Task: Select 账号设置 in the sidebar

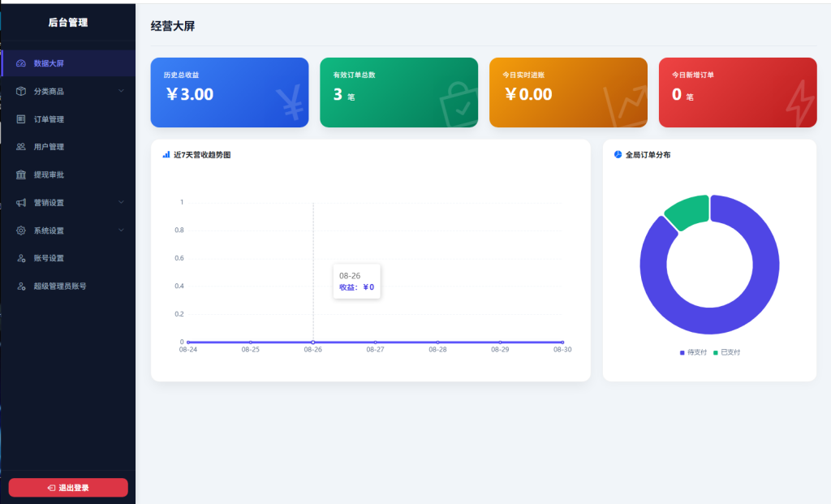Action: [x=68, y=258]
